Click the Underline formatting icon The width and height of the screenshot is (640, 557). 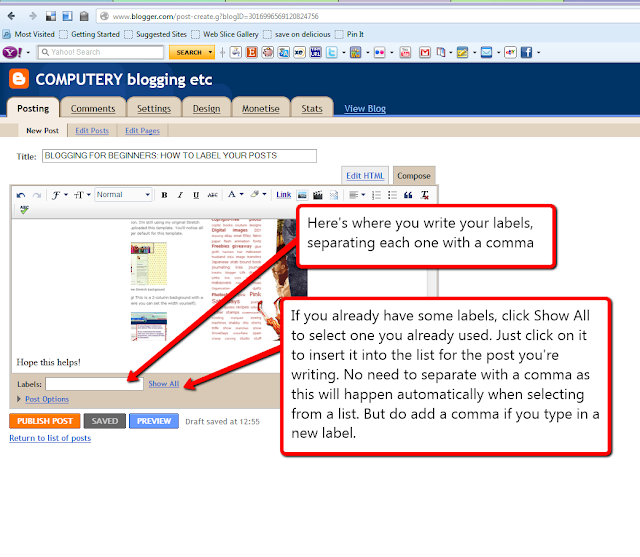pos(196,195)
